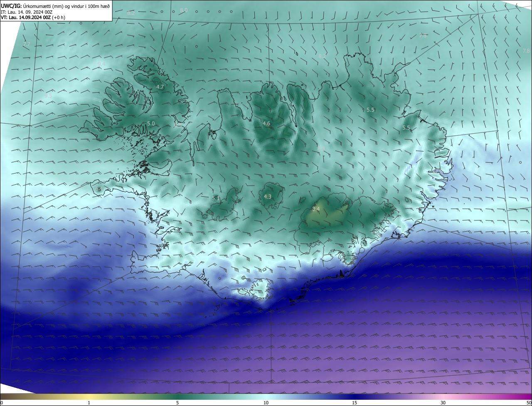Click the 9.5 value label over the sea
Viewport: 532px width, 406px height.
click(49, 95)
